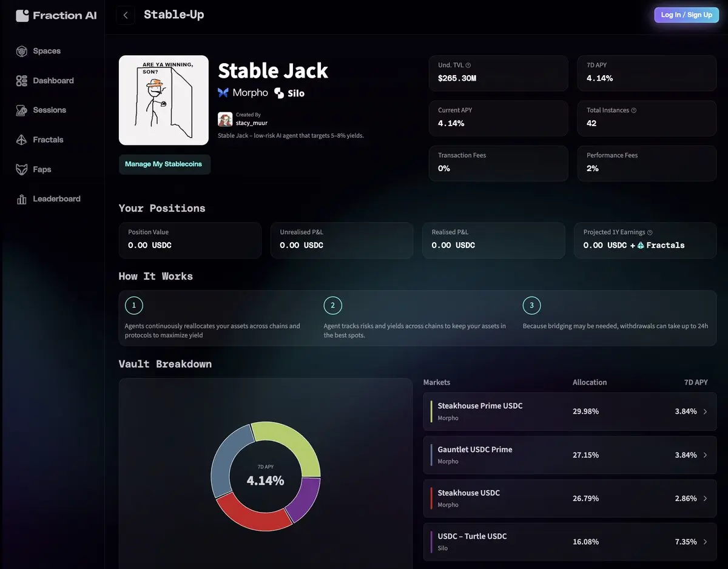728x569 pixels.
Task: Click step 1 circle in How It Works
Action: coord(134,305)
